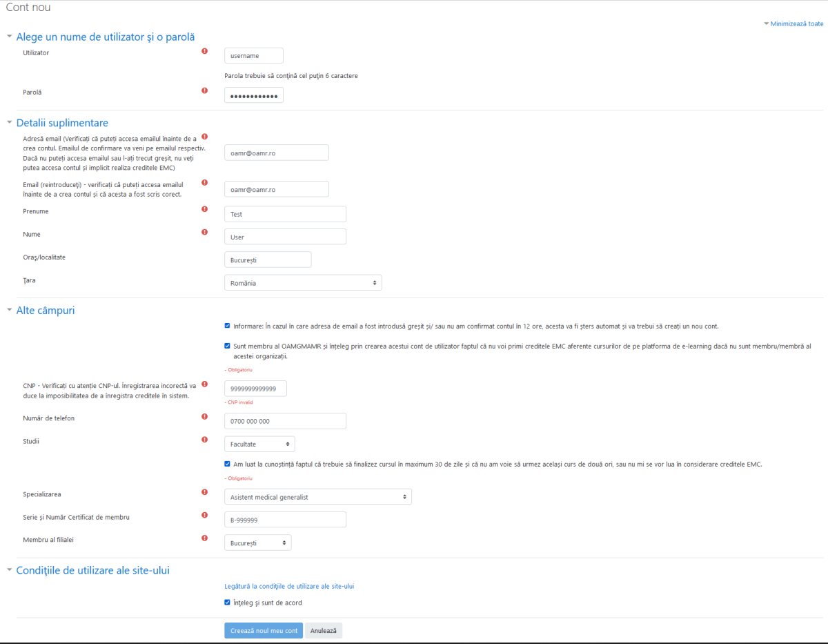Click the required icon next to Utilizator

tap(204, 51)
